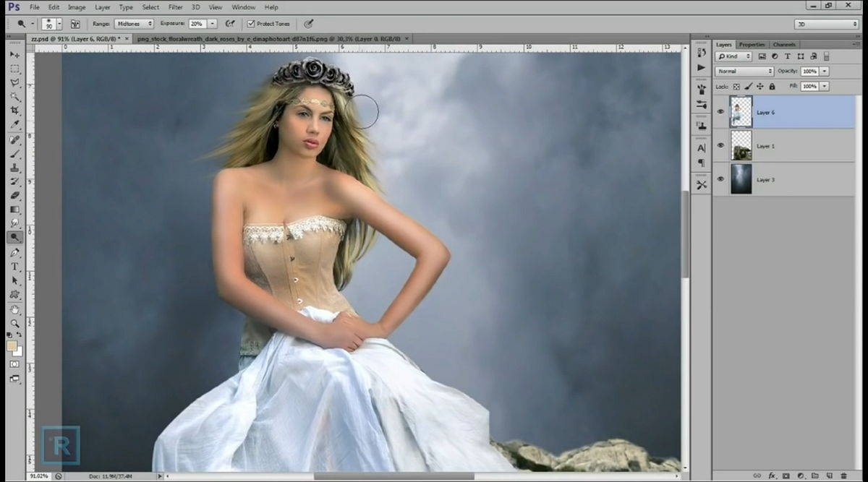Open Dodge tool preset picker arrow

coord(33,24)
